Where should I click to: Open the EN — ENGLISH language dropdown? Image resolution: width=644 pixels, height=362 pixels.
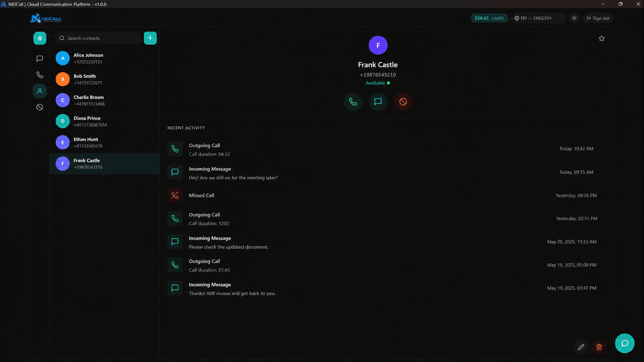click(x=538, y=18)
